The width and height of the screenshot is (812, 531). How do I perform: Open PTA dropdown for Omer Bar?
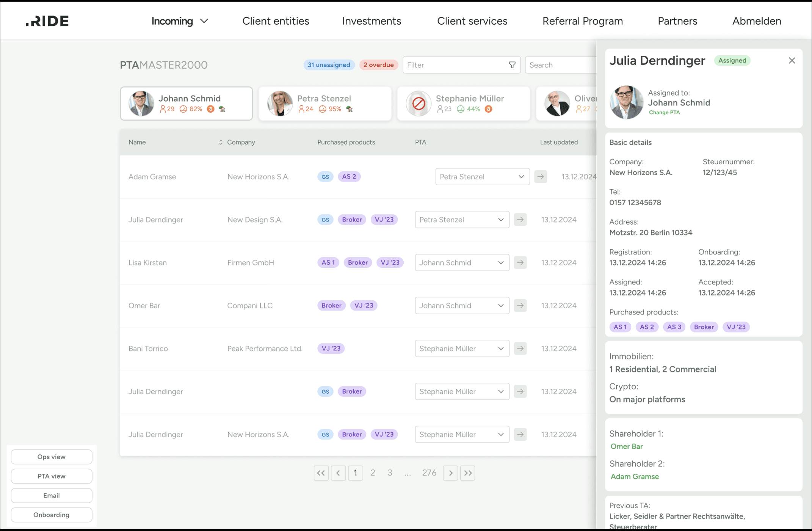(x=461, y=306)
